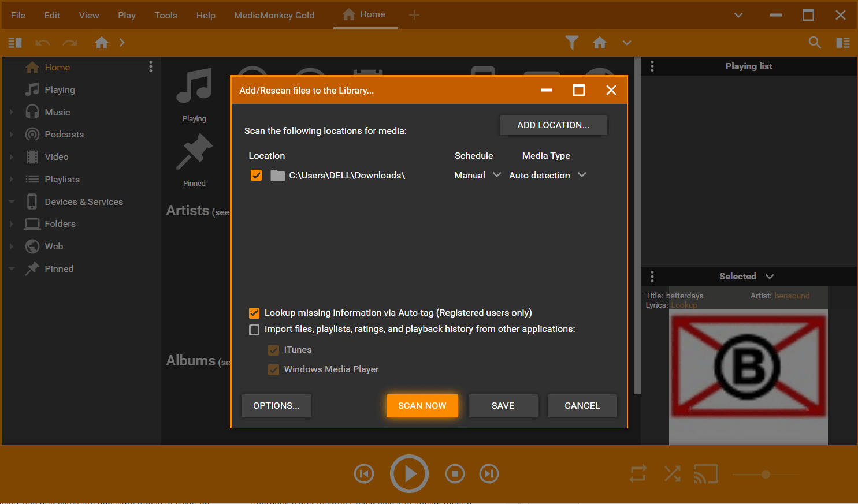Viewport: 858px width, 504px height.
Task: Click the Redo icon in the toolbar
Action: [69, 43]
